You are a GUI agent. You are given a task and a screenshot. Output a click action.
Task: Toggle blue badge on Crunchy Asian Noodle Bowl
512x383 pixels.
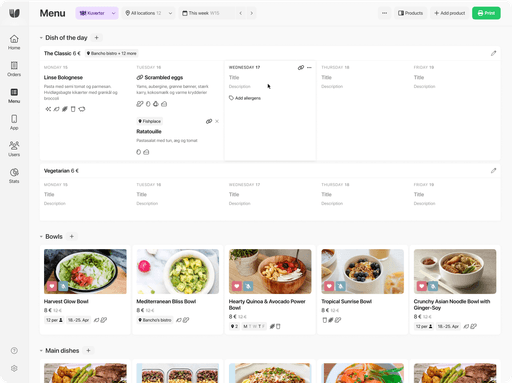(433, 286)
